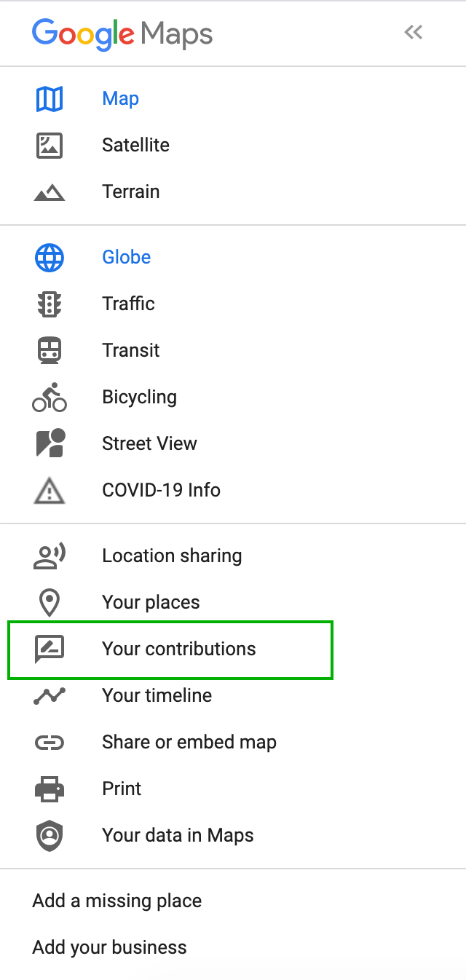Image resolution: width=466 pixels, height=980 pixels.
Task: Click the Google Maps logo
Action: (122, 33)
